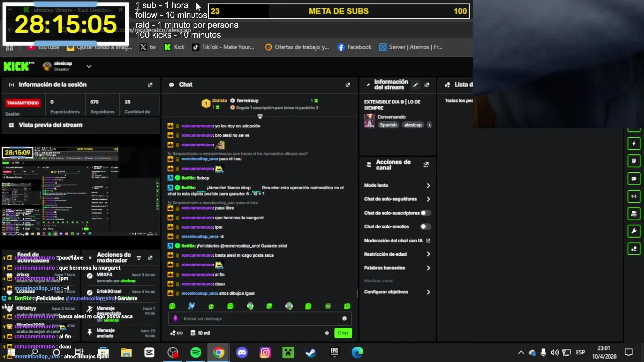Open the Windows notification center
The height and width of the screenshot is (362, 644).
pyautogui.click(x=628, y=352)
